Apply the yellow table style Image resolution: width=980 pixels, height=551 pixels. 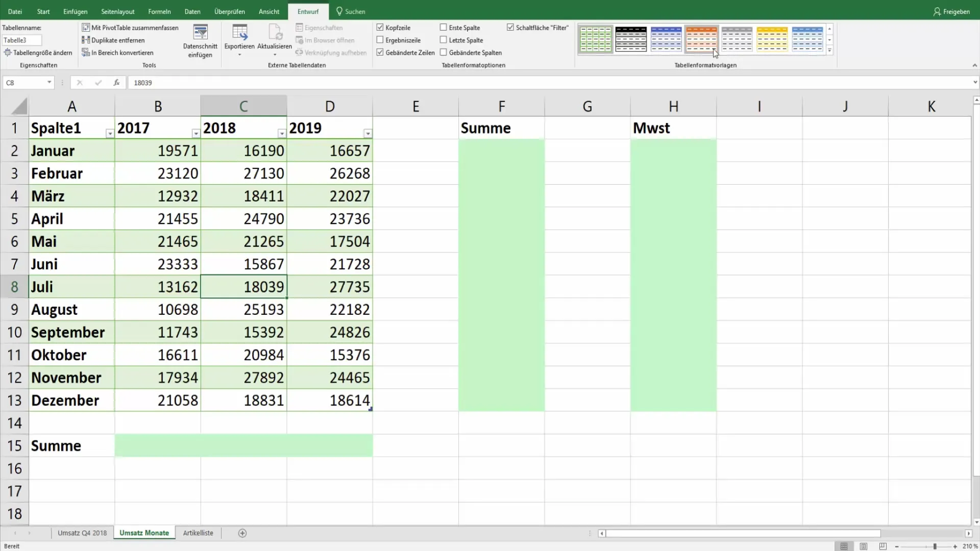(772, 39)
